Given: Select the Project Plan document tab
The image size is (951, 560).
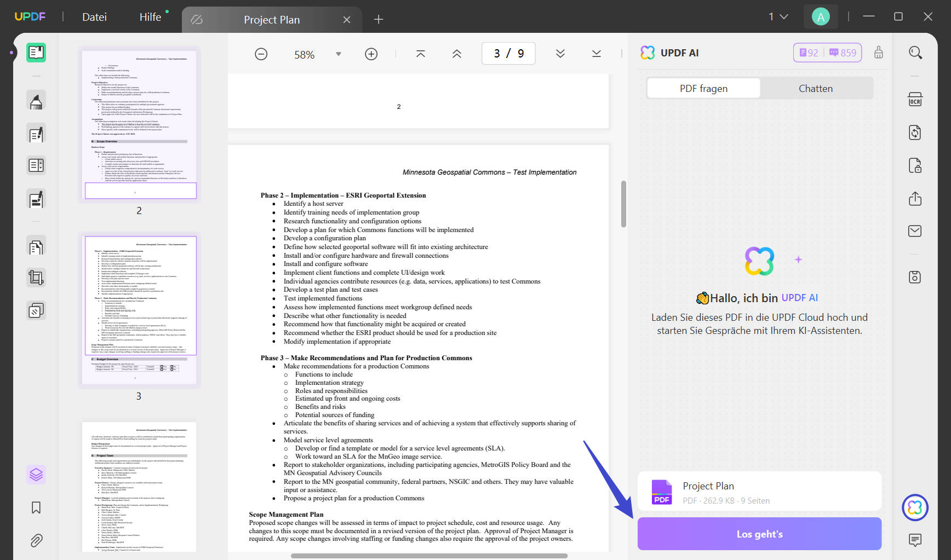Looking at the screenshot, I should coord(272,20).
